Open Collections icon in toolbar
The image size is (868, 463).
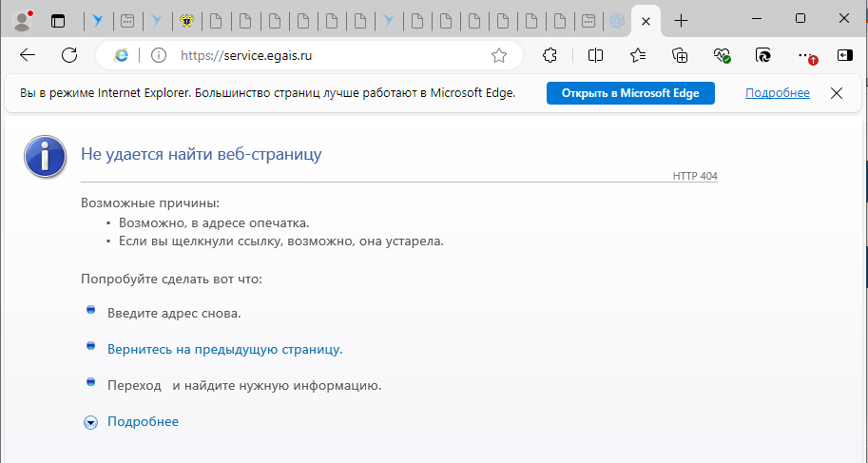tap(680, 55)
